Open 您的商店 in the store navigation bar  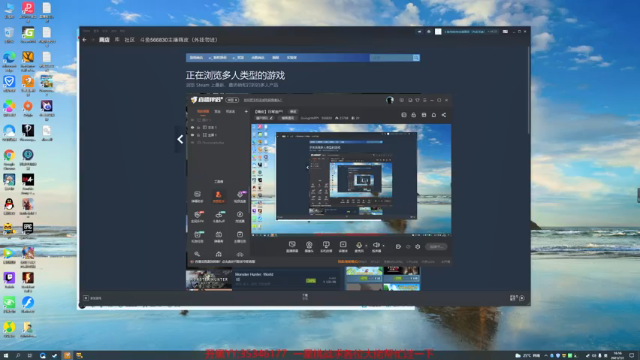tap(196, 58)
